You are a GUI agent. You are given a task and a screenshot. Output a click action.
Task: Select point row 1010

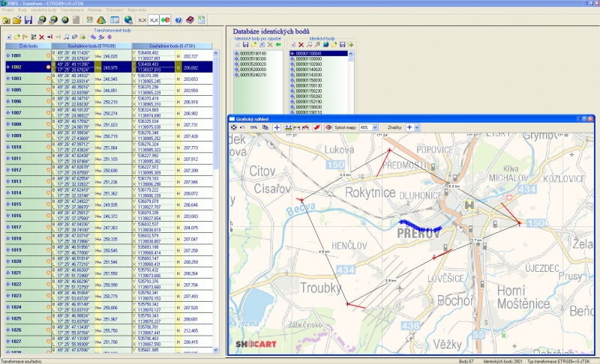109,147
